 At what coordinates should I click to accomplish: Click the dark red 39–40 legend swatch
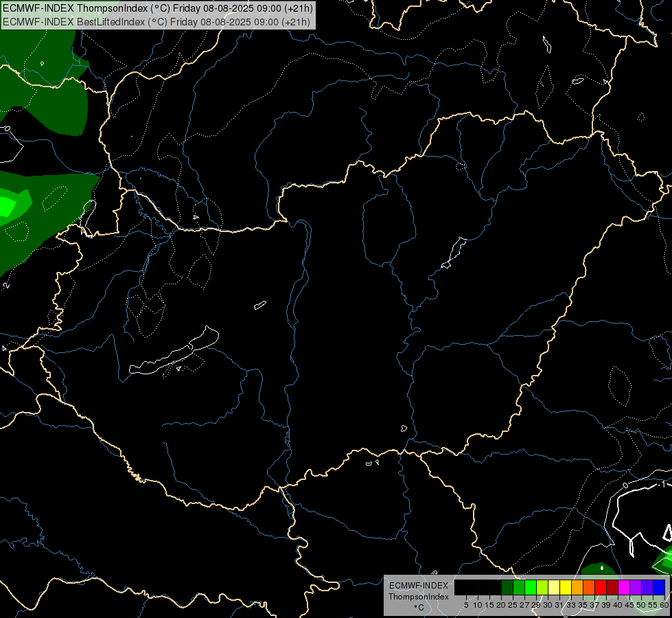612,587
